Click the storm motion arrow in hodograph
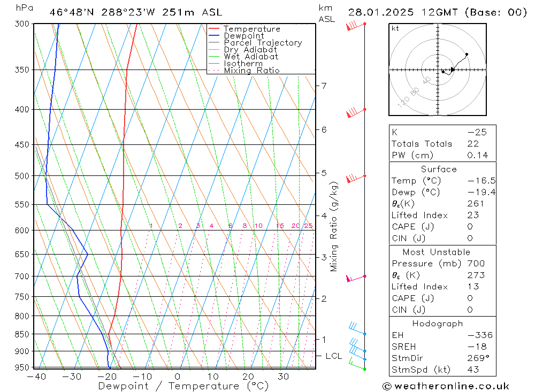 coord(453,70)
